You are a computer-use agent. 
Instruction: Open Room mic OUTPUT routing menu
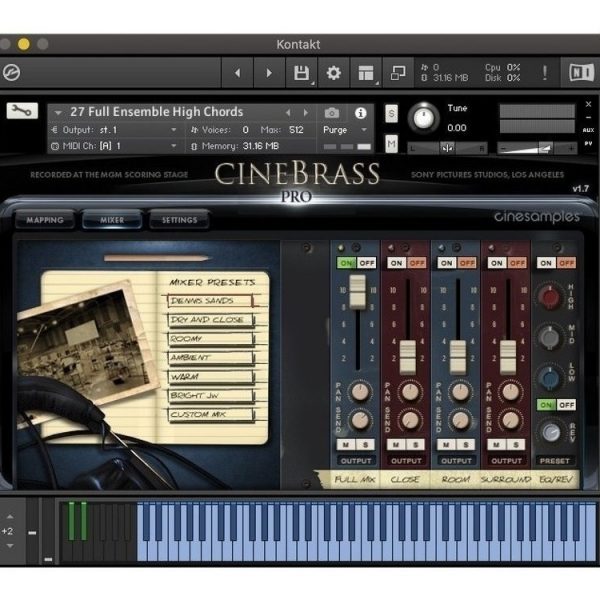[456, 461]
